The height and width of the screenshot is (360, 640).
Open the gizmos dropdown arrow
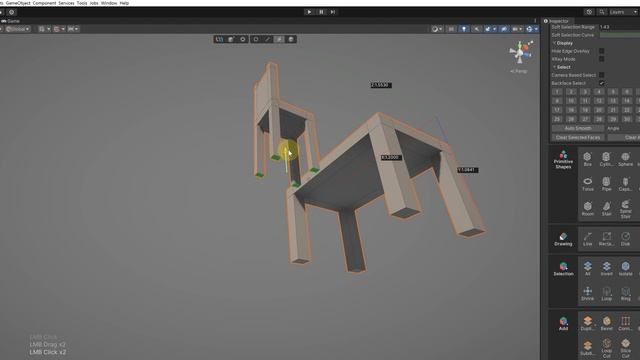(x=536, y=29)
